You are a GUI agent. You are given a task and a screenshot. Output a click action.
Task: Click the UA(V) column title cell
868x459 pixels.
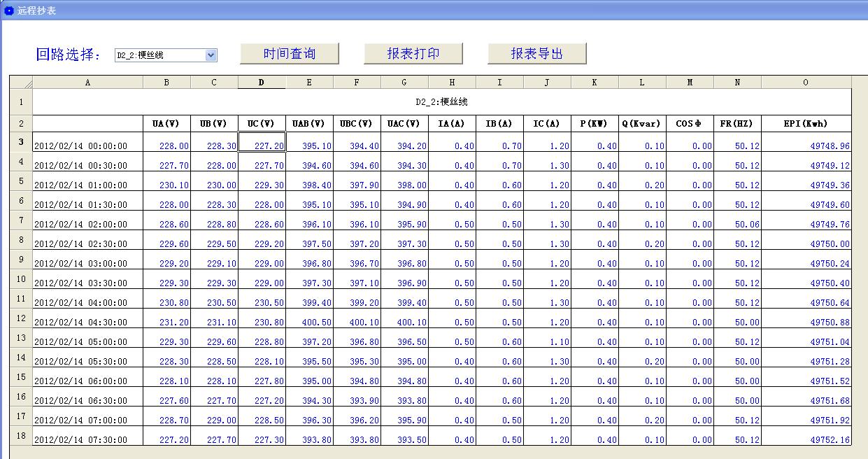tap(166, 124)
